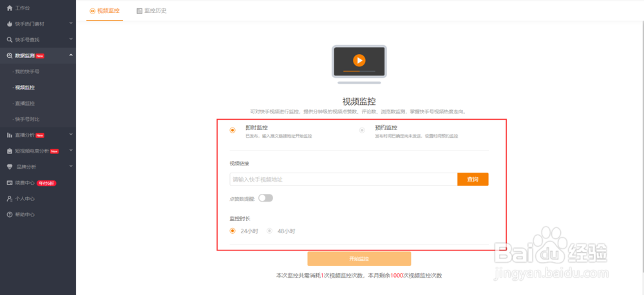Click the diamond icon for 品牌分析
Image resolution: width=644 pixels, height=295 pixels.
tap(10, 167)
